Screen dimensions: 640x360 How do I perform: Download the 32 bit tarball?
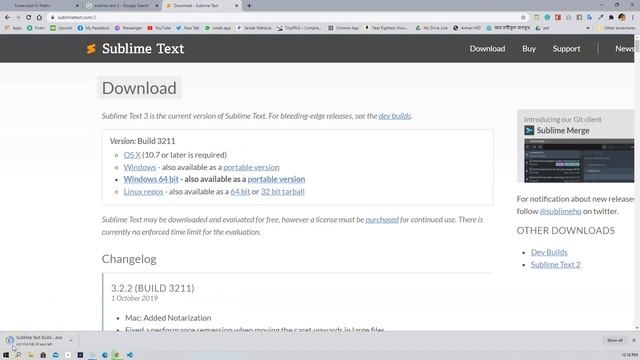point(282,191)
